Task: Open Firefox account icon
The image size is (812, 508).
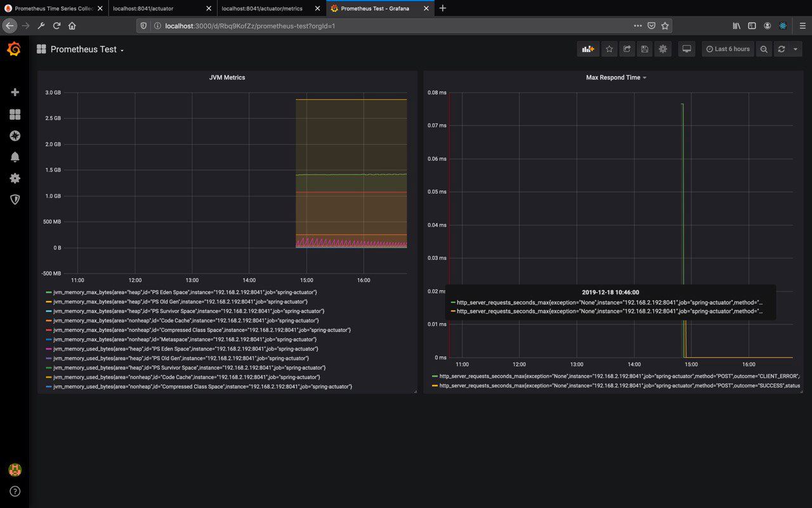Action: coord(768,25)
